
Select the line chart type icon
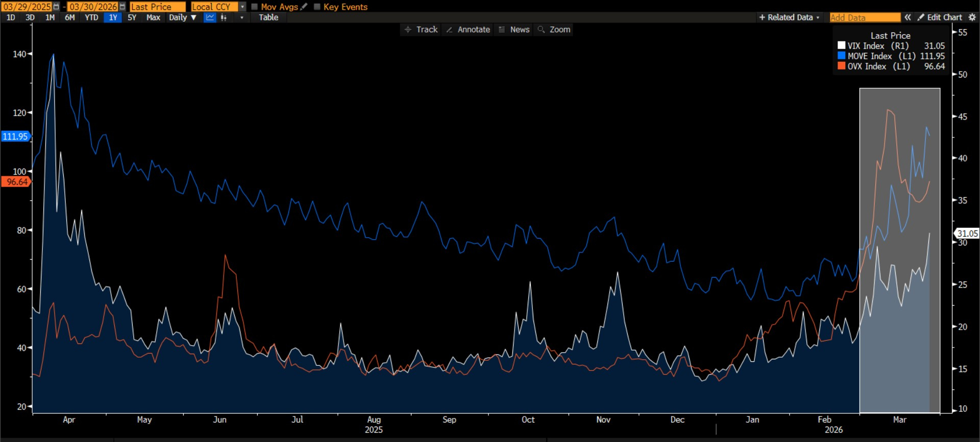coord(210,17)
